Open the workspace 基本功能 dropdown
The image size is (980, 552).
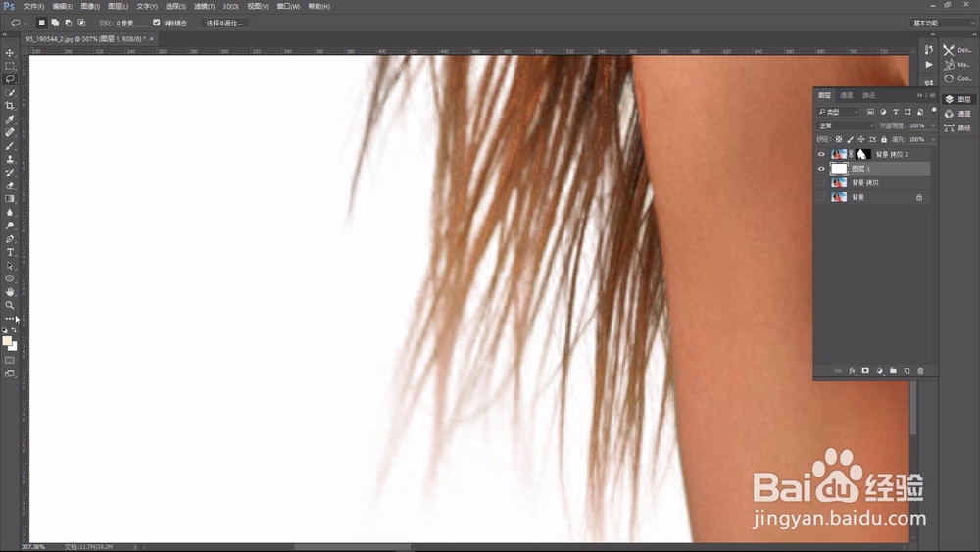click(x=943, y=24)
